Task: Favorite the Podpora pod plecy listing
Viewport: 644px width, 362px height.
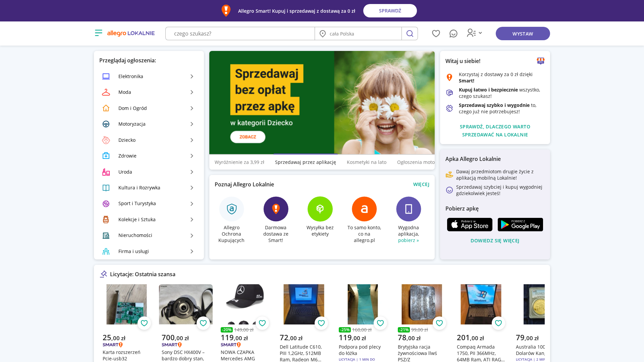Action: click(380, 323)
